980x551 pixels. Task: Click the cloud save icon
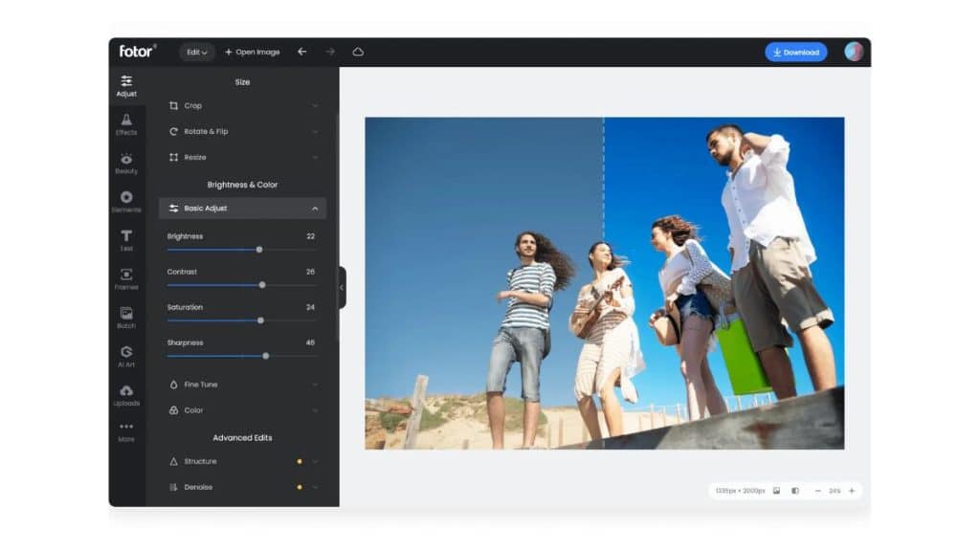click(x=358, y=52)
